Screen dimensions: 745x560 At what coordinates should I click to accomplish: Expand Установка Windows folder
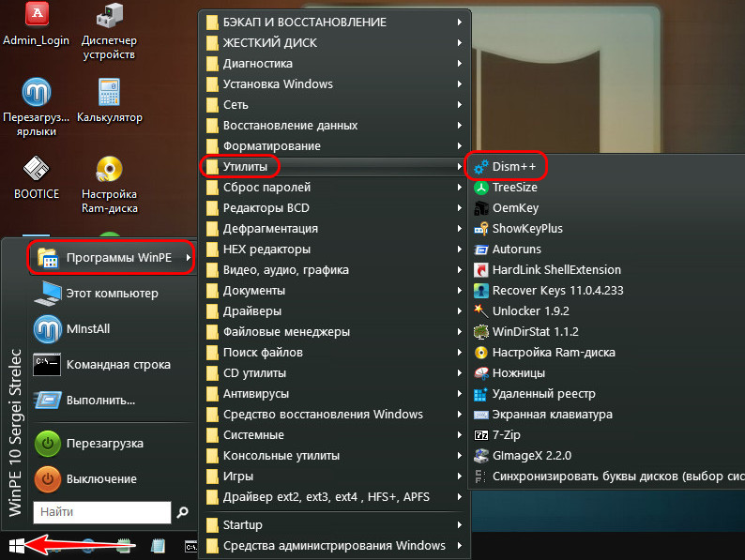pyautogui.click(x=335, y=84)
